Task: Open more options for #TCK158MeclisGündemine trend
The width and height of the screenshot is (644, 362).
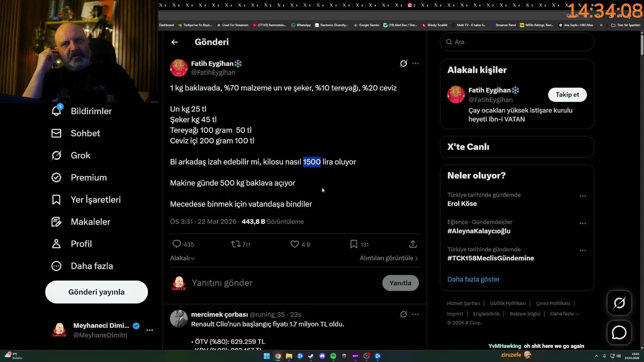Action: [x=583, y=250]
